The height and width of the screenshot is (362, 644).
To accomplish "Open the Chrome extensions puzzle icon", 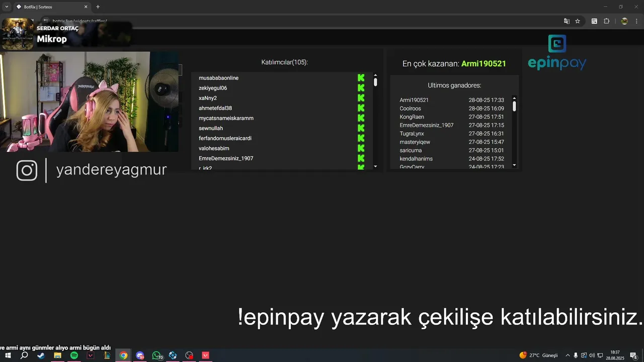I will pyautogui.click(x=606, y=21).
